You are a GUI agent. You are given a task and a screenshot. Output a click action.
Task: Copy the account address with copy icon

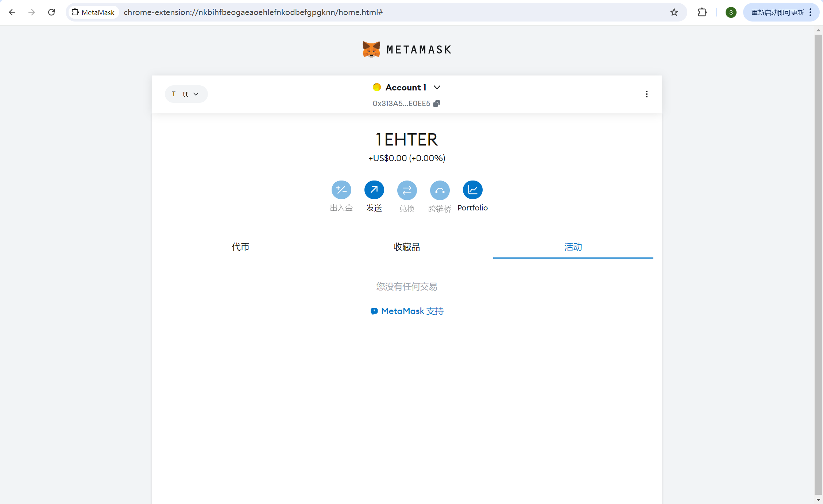click(x=437, y=104)
